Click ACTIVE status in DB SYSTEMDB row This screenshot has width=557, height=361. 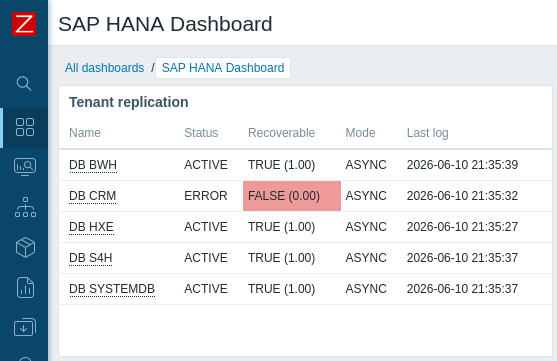click(206, 289)
